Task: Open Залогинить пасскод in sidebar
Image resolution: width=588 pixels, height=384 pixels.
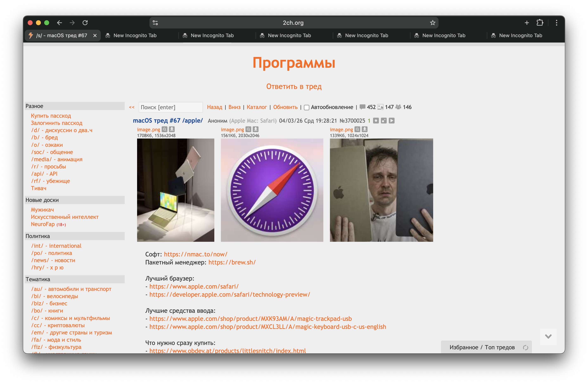Action: click(x=57, y=123)
